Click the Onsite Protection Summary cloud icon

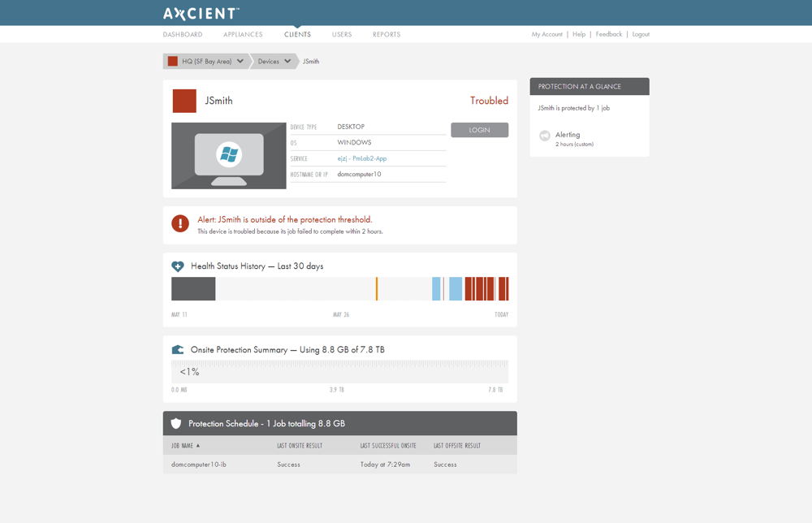point(179,349)
